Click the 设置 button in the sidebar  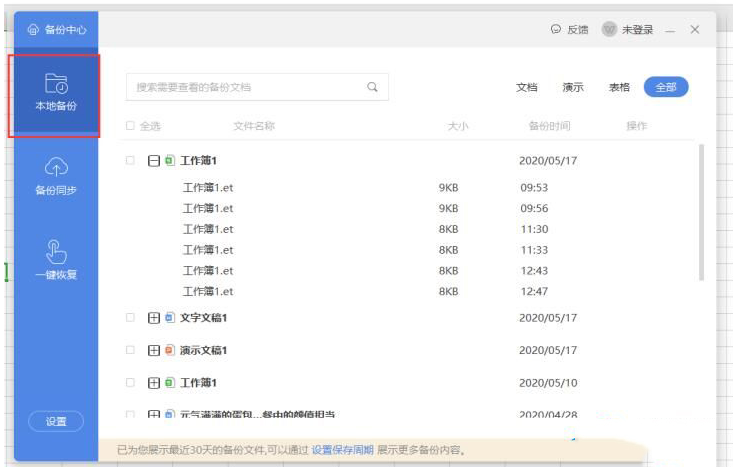[x=56, y=422]
